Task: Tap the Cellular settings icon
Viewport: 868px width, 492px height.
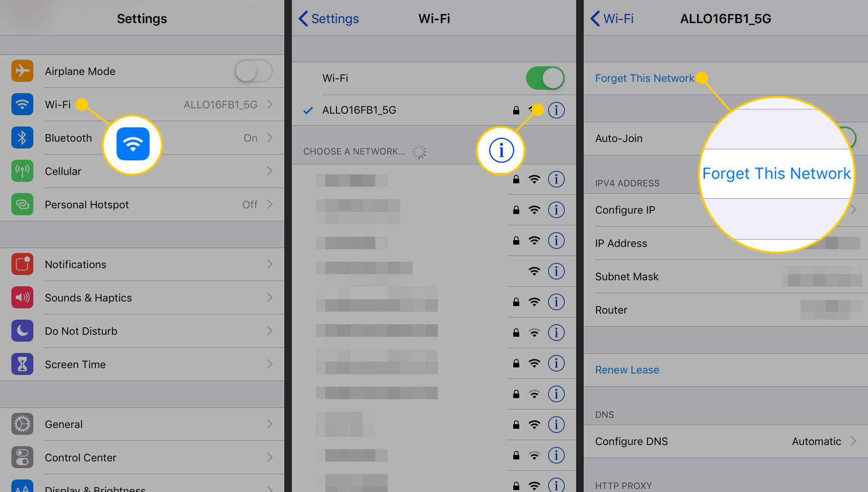Action: 23,171
